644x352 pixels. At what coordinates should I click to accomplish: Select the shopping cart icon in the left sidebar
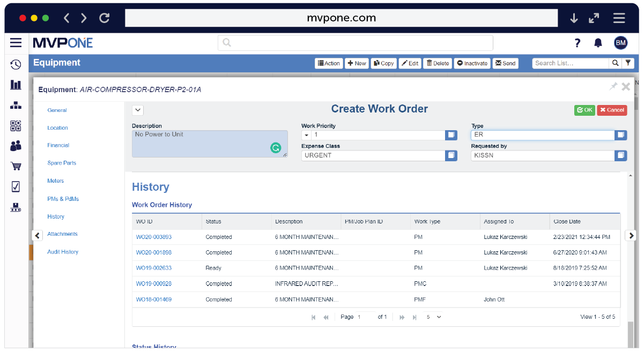(16, 166)
